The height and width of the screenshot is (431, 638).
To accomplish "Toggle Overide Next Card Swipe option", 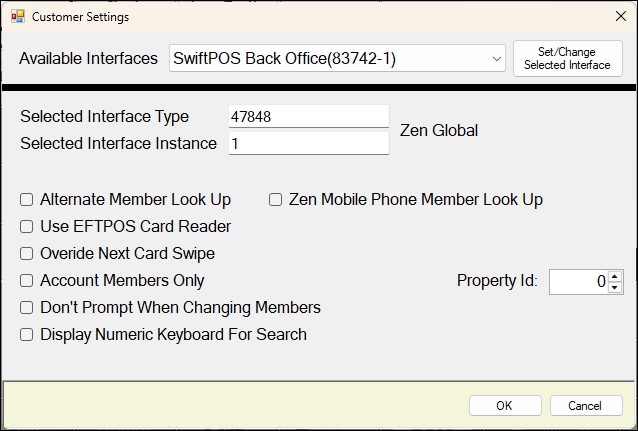I will point(27,254).
